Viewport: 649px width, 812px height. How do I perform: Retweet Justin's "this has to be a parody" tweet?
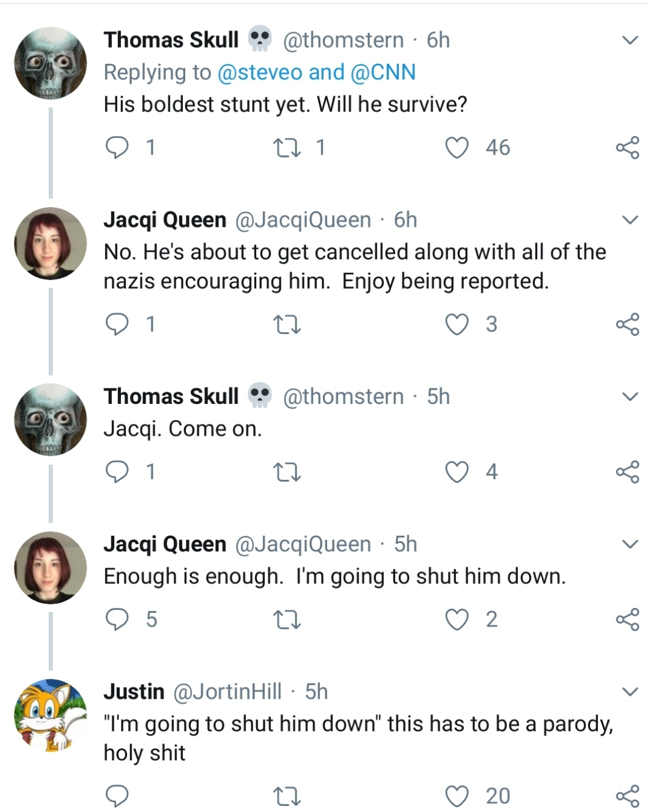click(287, 796)
